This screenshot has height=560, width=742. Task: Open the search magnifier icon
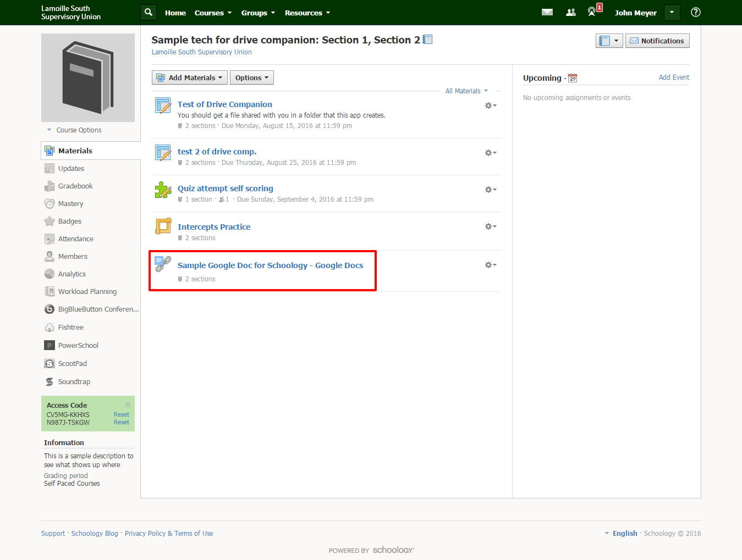[x=149, y=12]
